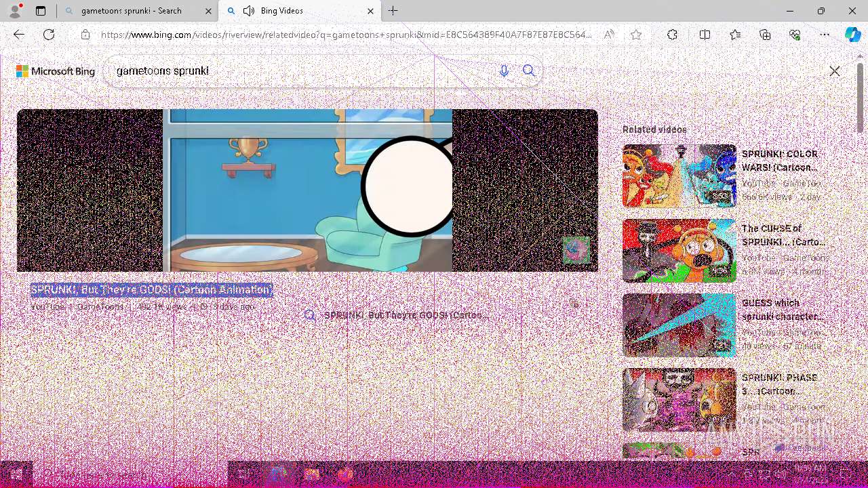Open video title SPRUNKI, But They're GODS!
The image size is (868, 488).
click(151, 290)
